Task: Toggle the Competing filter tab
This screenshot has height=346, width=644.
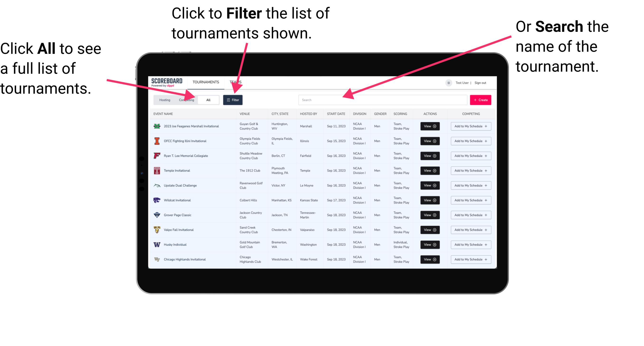Action: 186,100
